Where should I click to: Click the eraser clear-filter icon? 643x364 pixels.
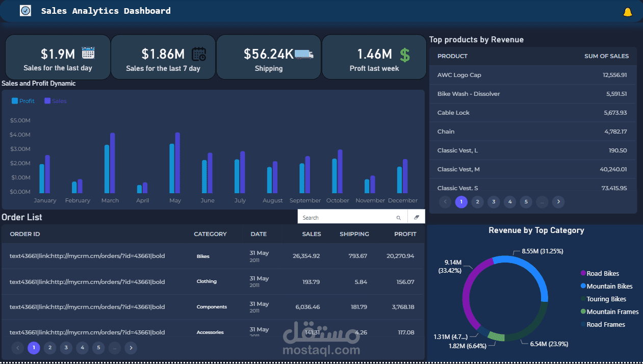click(x=417, y=217)
